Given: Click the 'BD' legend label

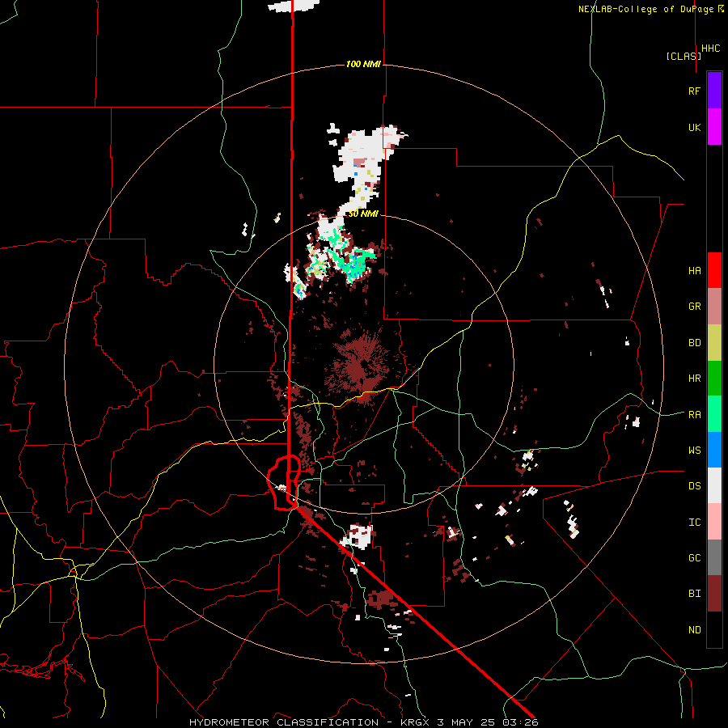Looking at the screenshot, I should pyautogui.click(x=694, y=343).
